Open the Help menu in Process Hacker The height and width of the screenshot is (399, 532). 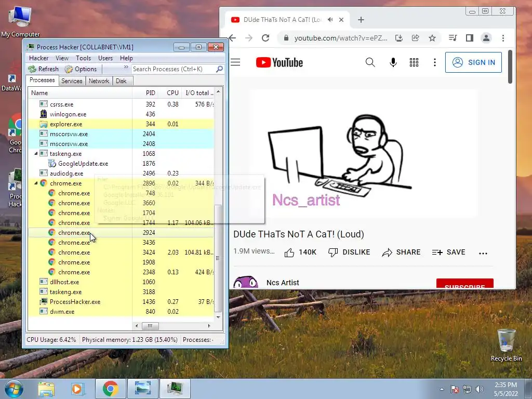[x=126, y=58]
